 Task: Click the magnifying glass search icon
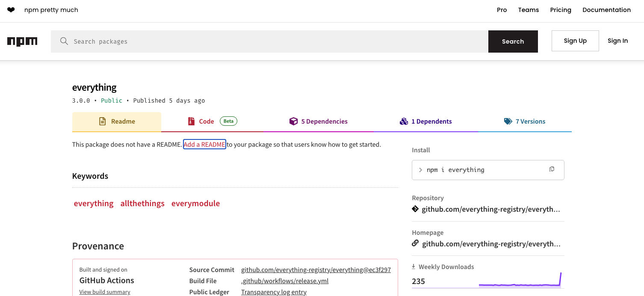64,41
